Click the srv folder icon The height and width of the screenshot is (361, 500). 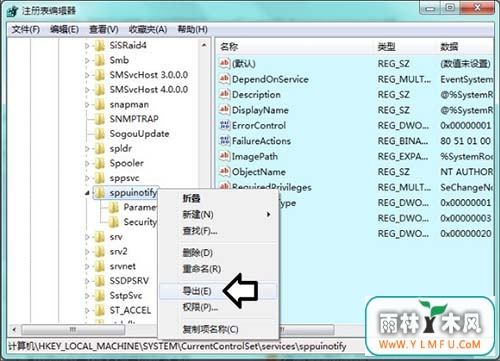[x=99, y=237]
